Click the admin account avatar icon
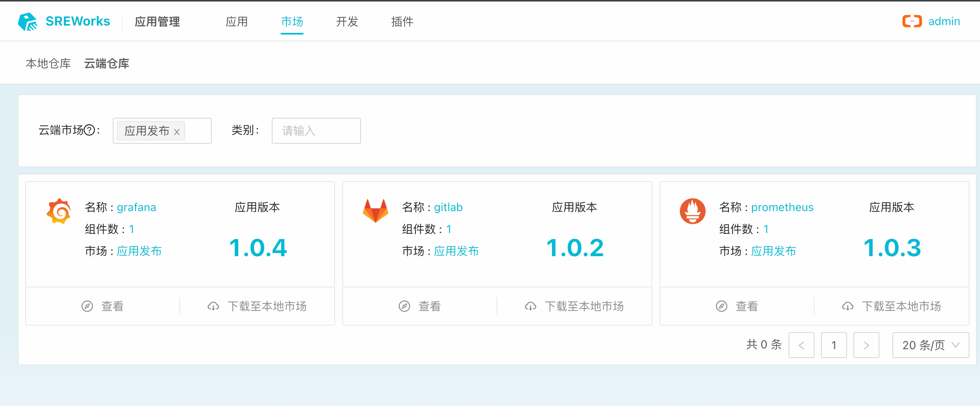The image size is (980, 406). [912, 21]
